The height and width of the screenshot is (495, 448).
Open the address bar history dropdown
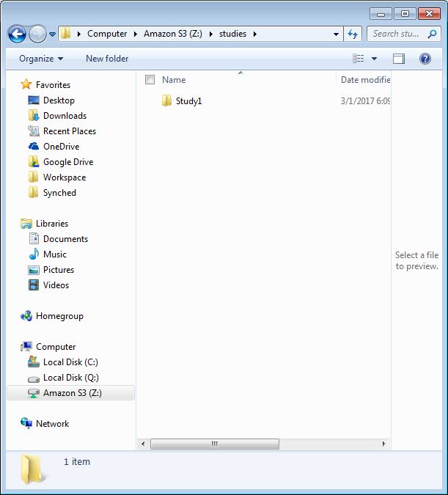(x=337, y=34)
